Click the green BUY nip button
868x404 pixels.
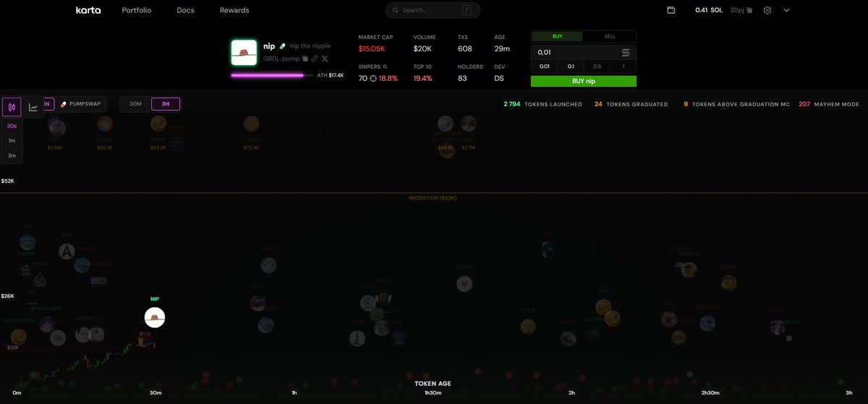(x=584, y=81)
